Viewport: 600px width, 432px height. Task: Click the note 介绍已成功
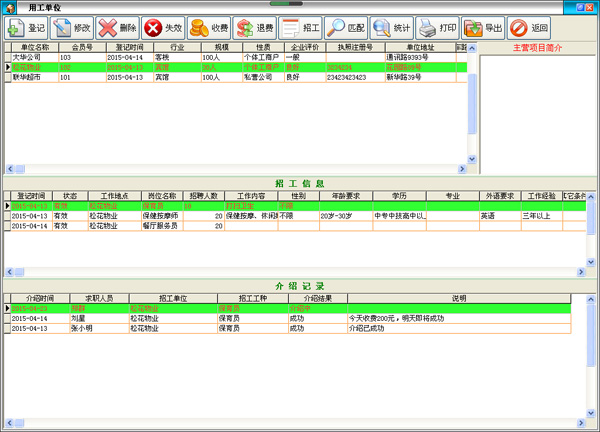[366, 328]
